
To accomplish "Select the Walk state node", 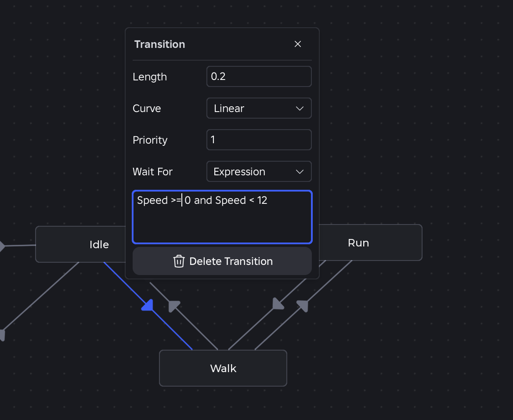I will (223, 368).
